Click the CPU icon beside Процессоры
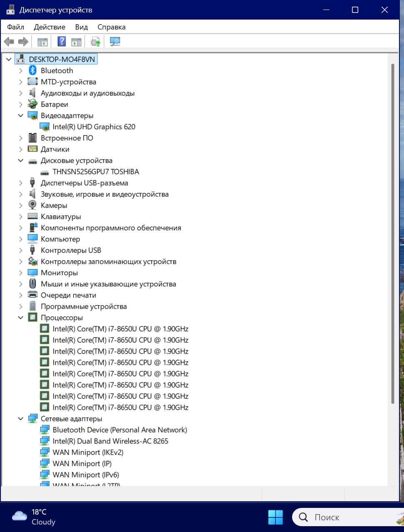Viewport: 404px width, 532px height. coord(32,318)
